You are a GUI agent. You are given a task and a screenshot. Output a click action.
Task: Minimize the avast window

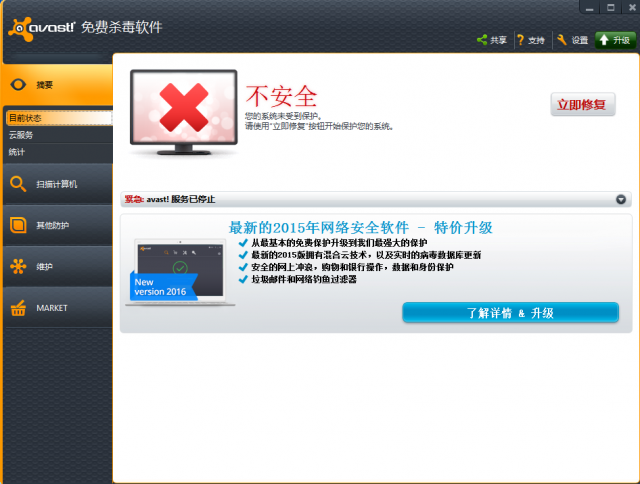coord(589,7)
